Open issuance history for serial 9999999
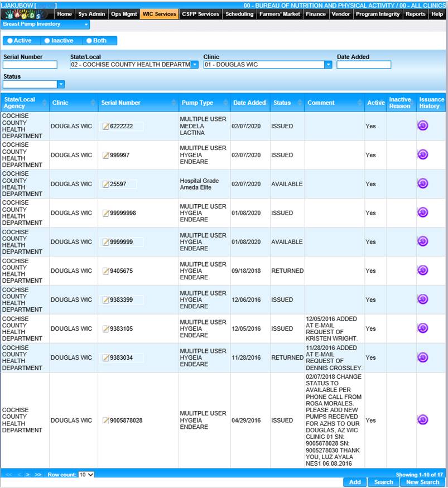Image resolution: width=448 pixels, height=488 pixels. point(422,241)
